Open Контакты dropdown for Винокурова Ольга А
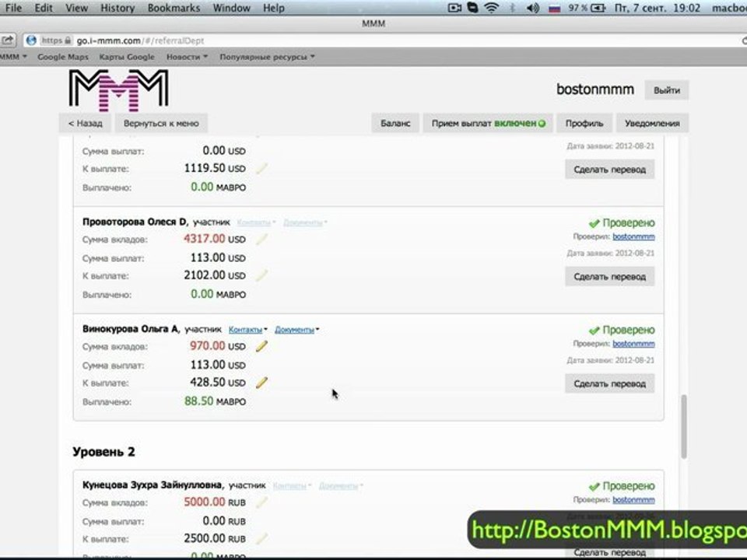The height and width of the screenshot is (560, 747). pos(247,330)
